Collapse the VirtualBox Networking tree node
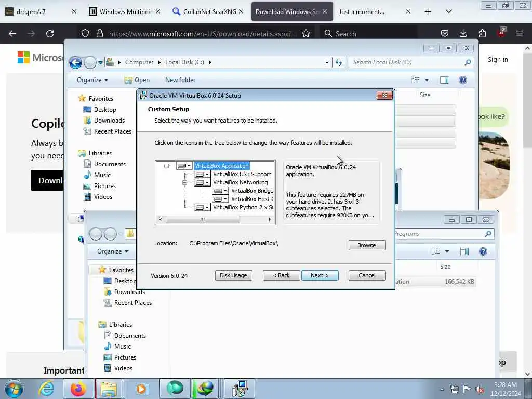532x399 pixels. click(x=184, y=182)
